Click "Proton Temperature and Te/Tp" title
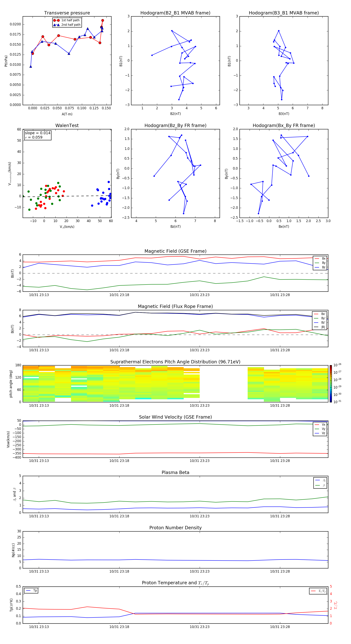The height and width of the screenshot is (644, 351). pyautogui.click(x=175, y=583)
